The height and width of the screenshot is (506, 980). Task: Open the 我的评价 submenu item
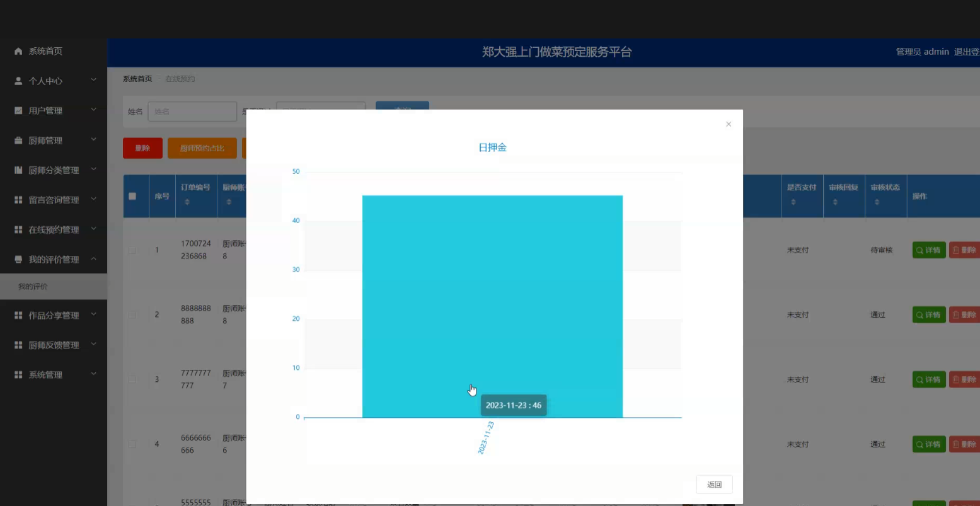click(x=33, y=287)
